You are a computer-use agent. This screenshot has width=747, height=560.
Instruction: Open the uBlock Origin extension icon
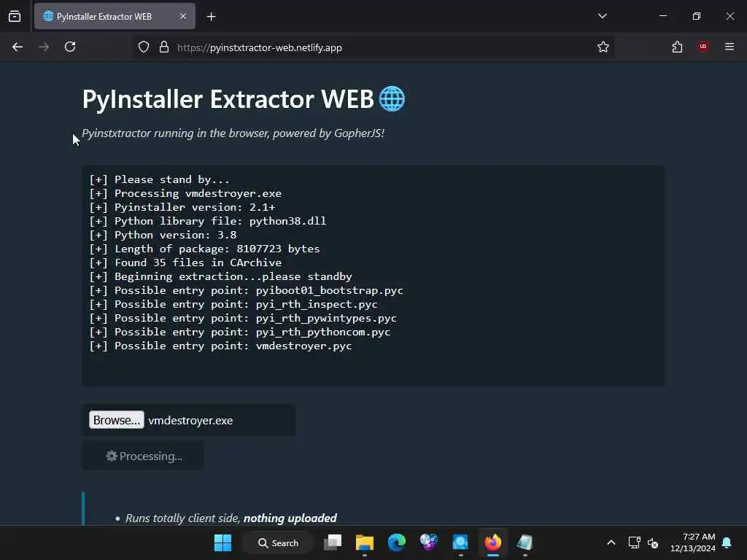coord(703,47)
